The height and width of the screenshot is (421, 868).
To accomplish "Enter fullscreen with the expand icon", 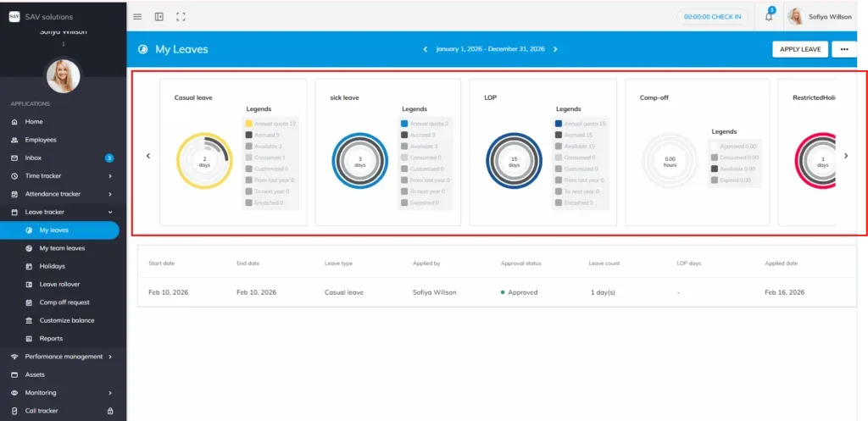I will click(181, 17).
